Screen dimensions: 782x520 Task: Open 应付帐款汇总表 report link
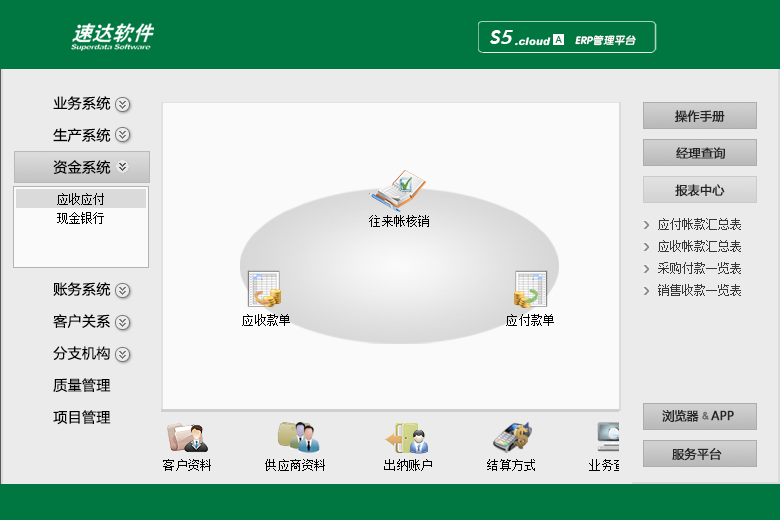tap(699, 224)
